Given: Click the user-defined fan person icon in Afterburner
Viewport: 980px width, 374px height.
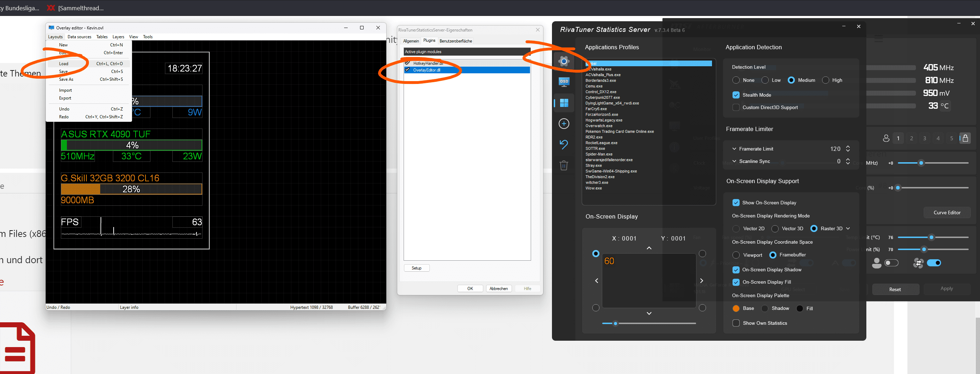Looking at the screenshot, I should click(x=877, y=263).
